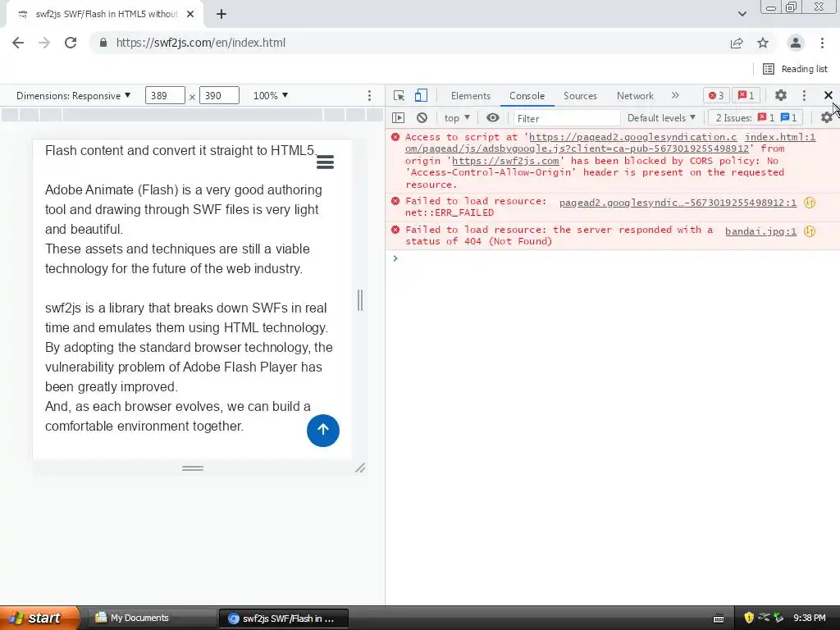Click the viewport height field 390
Screen dimensions: 840x630
(219, 95)
